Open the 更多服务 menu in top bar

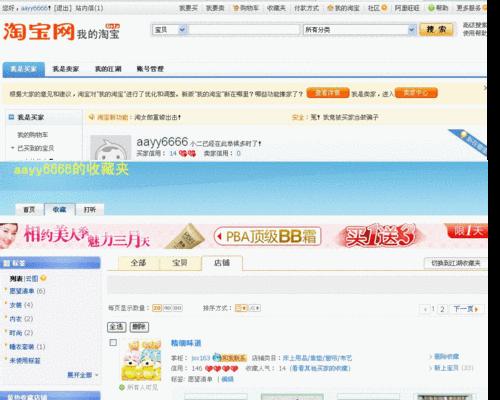[x=471, y=8]
